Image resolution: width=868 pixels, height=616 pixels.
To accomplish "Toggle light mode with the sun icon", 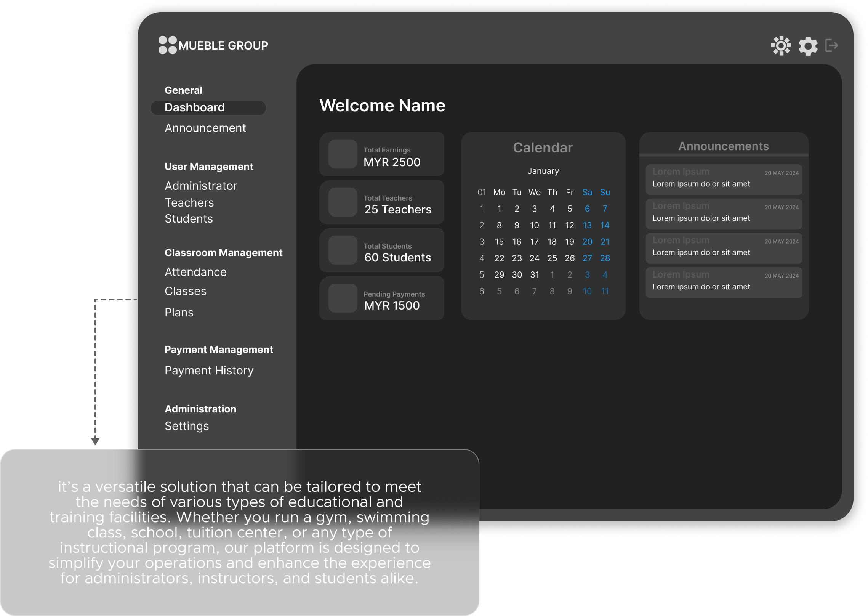I will pyautogui.click(x=781, y=46).
